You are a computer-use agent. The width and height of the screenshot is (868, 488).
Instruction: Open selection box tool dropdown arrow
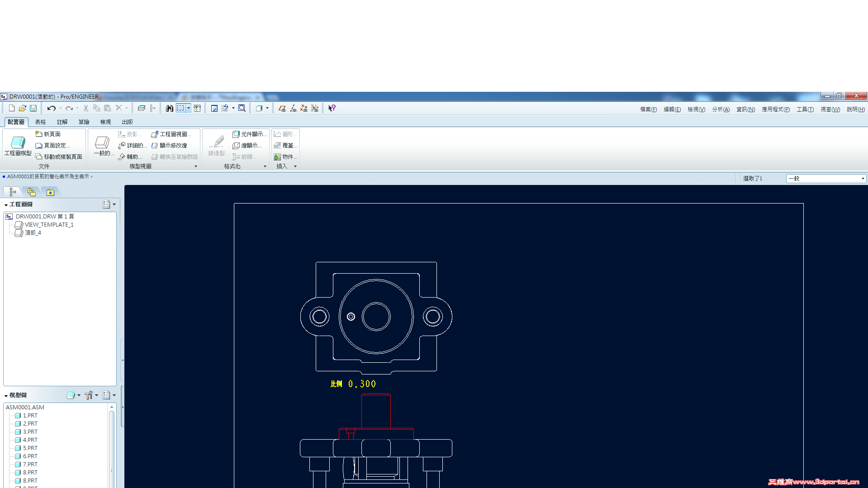189,108
